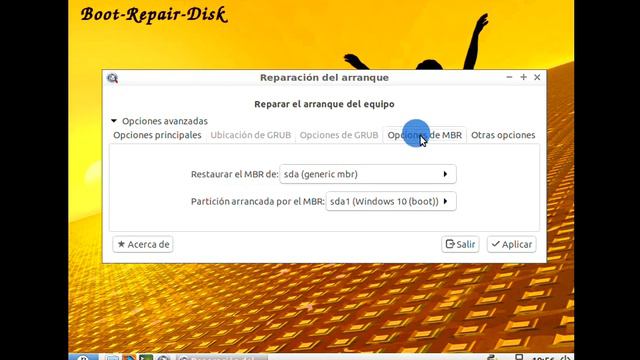Viewport: 640px width, 360px height.
Task: Close the Reparación del arranque window
Action: point(537,77)
